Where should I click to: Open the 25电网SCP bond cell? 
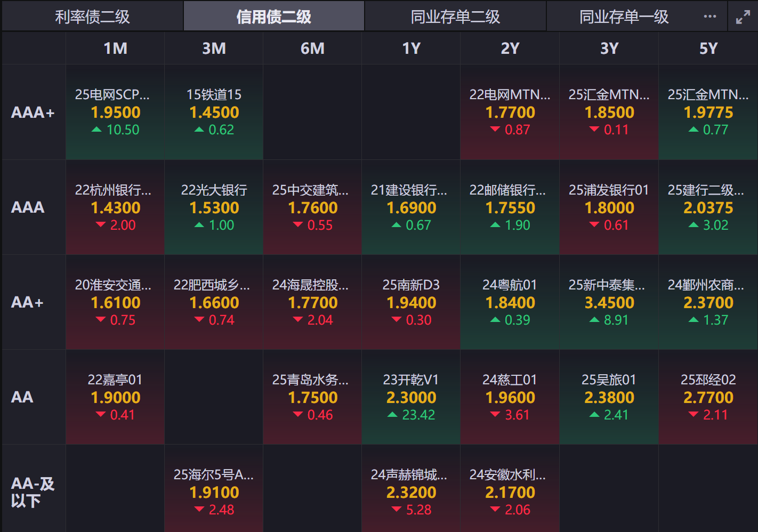point(115,112)
